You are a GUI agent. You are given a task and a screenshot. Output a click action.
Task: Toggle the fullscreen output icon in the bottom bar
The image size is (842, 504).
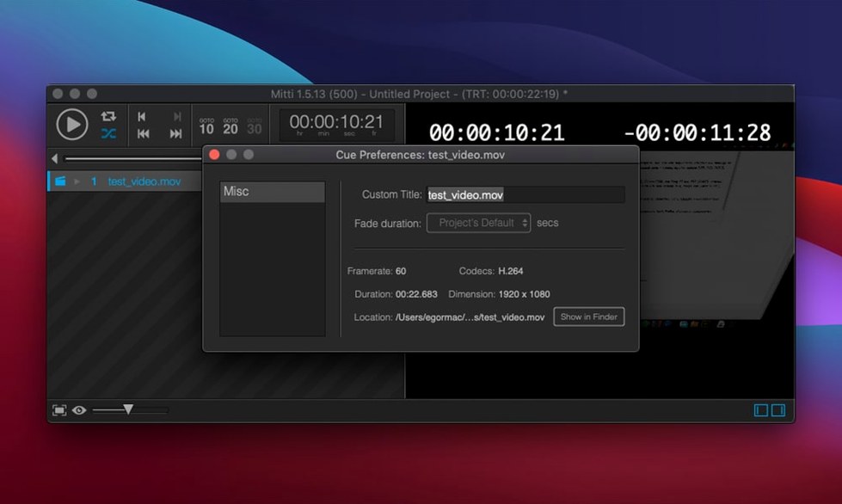pyautogui.click(x=59, y=410)
